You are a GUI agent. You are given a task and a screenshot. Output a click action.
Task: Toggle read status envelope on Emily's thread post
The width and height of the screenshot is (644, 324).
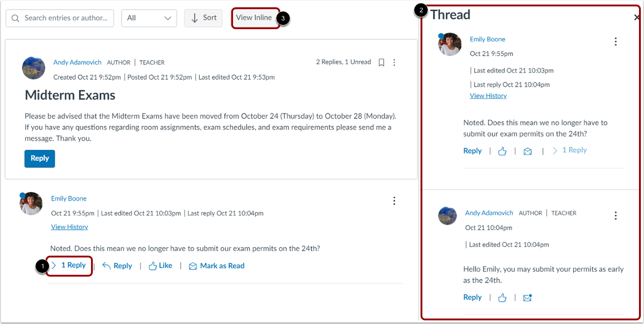pos(527,151)
